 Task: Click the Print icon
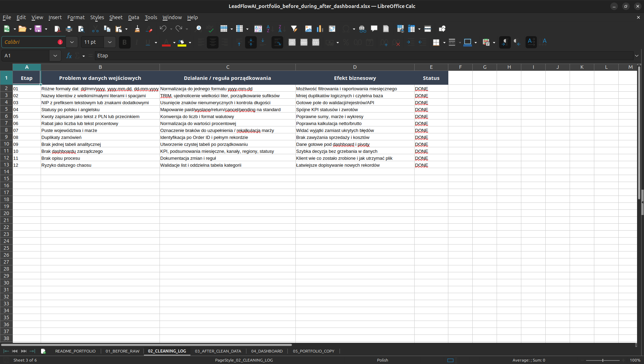click(x=69, y=29)
